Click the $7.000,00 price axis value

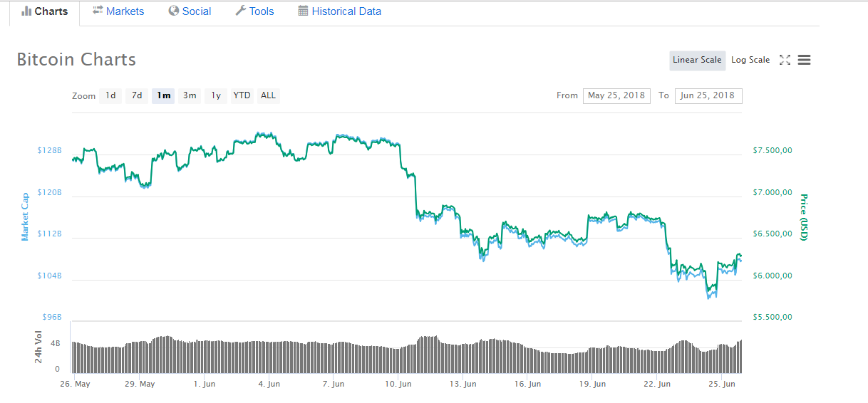pyautogui.click(x=773, y=192)
